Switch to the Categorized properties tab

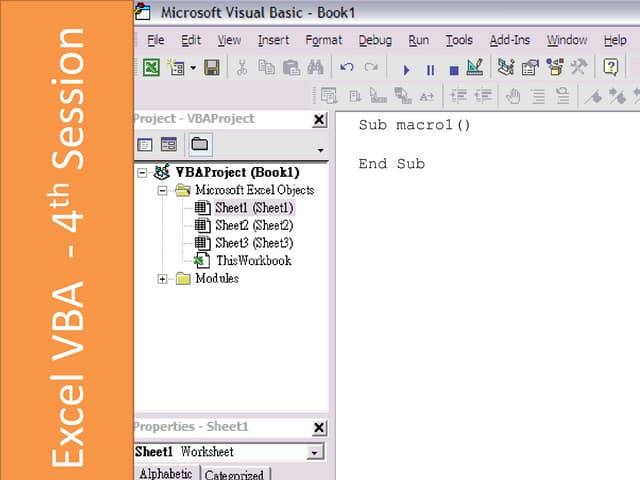point(234,474)
